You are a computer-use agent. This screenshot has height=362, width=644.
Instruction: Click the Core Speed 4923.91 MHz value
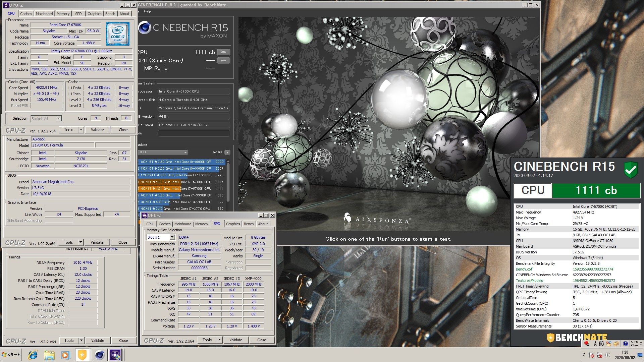click(47, 88)
